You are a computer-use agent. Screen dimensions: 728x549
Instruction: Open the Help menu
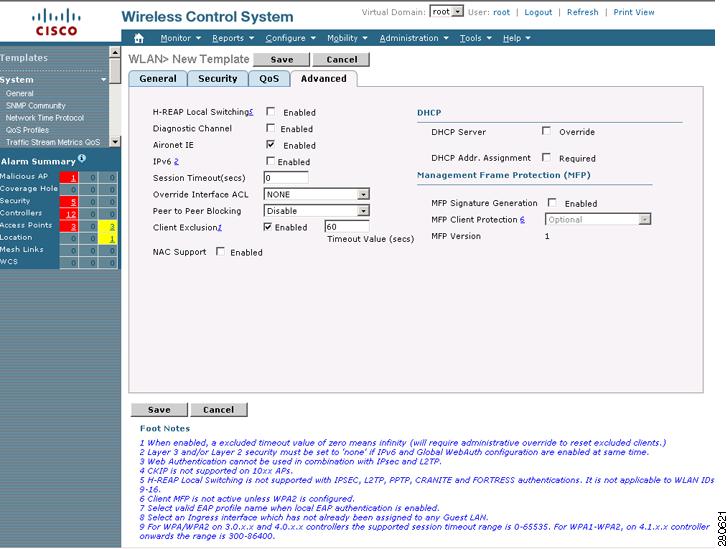pyautogui.click(x=516, y=38)
